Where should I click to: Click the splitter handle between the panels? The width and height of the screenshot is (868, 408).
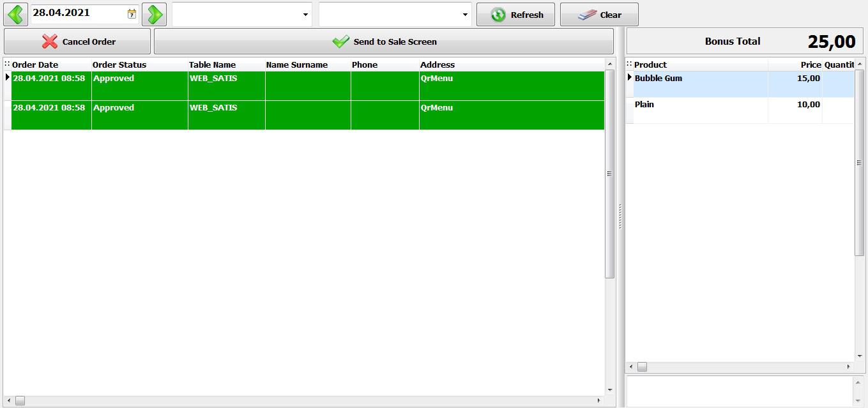620,217
